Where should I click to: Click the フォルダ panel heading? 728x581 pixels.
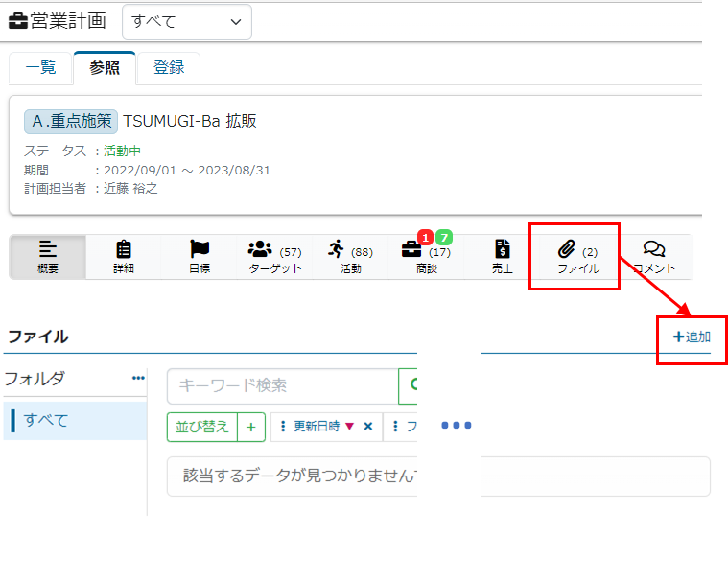[x=35, y=379]
